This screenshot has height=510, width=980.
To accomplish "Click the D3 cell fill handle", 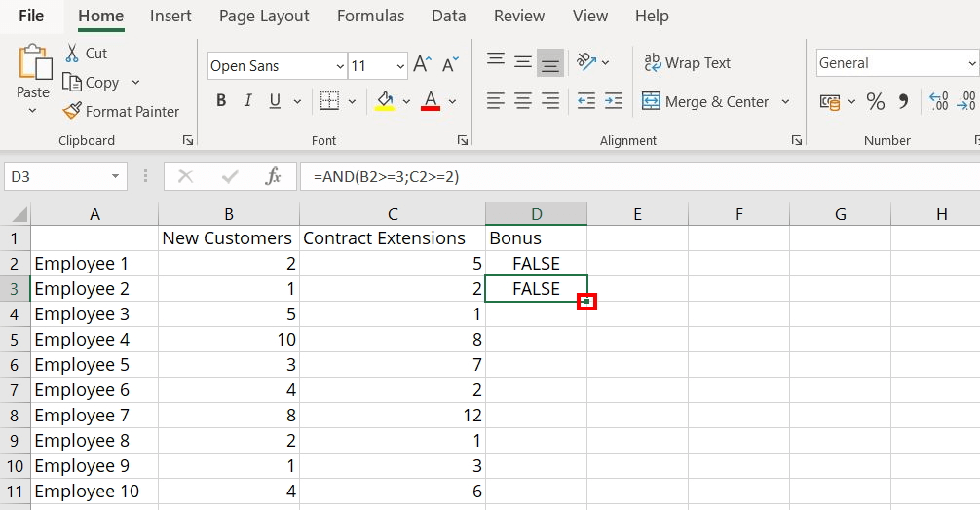I will [x=586, y=302].
